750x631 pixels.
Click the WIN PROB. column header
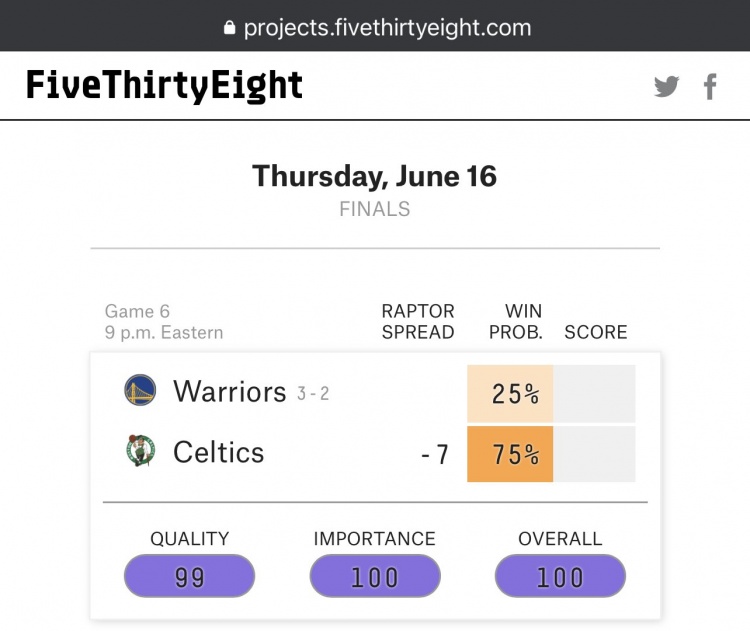click(x=516, y=321)
